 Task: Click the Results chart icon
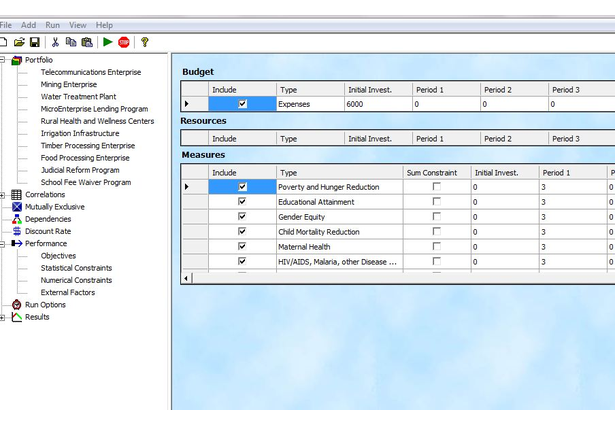tap(17, 317)
